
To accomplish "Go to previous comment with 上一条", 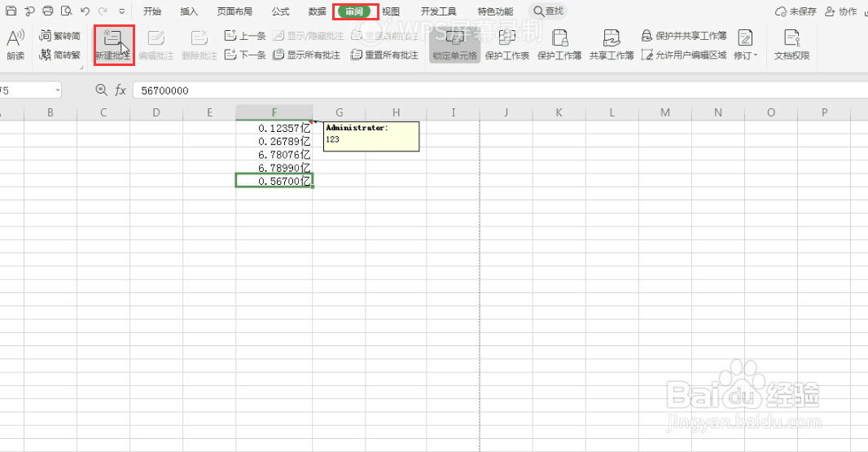I will point(244,36).
